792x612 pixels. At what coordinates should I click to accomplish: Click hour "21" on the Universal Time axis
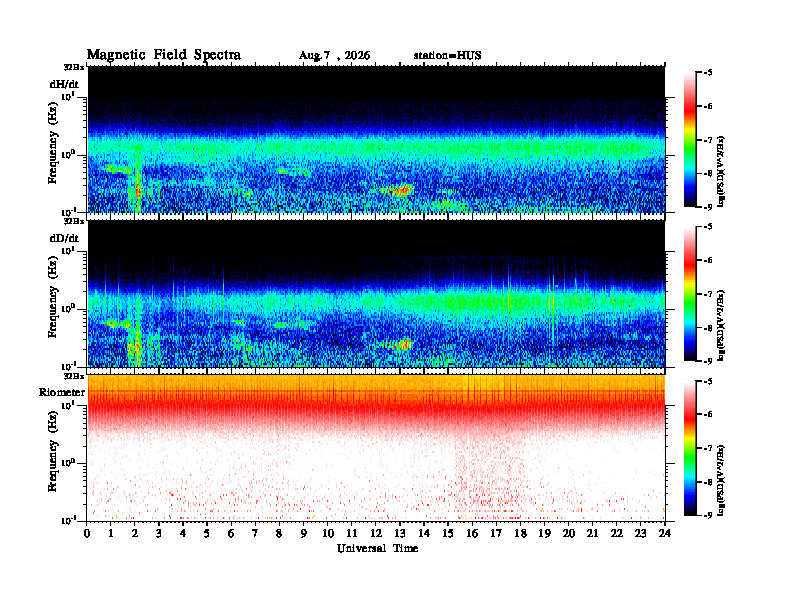coord(592,533)
